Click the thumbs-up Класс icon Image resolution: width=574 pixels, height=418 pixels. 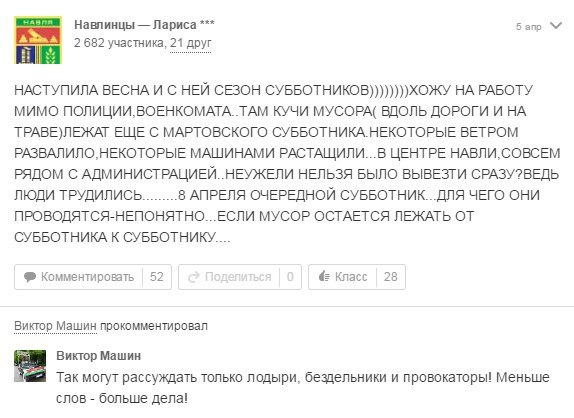324,276
